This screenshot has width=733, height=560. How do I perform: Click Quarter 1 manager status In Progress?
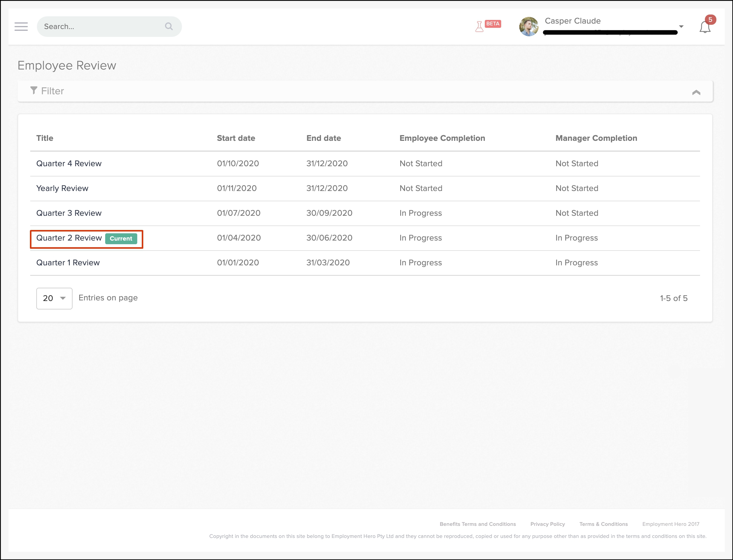(577, 263)
